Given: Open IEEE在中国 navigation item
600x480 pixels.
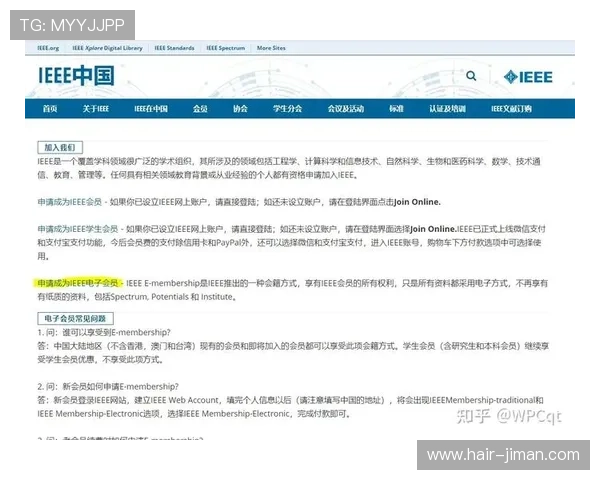Looking at the screenshot, I should point(151,109).
